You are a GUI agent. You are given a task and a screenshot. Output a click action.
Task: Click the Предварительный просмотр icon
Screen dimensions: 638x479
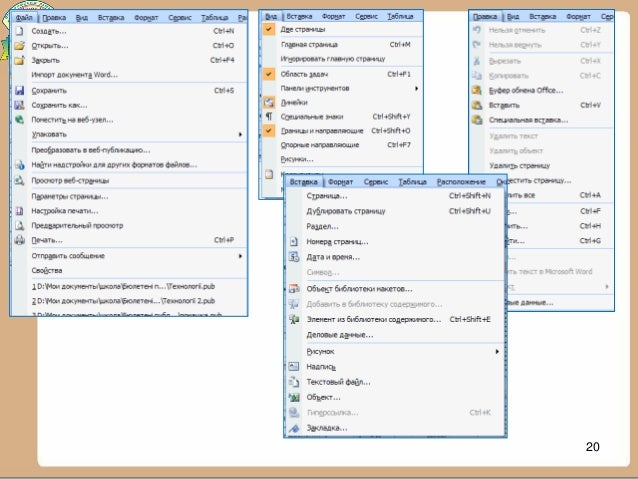(x=21, y=225)
